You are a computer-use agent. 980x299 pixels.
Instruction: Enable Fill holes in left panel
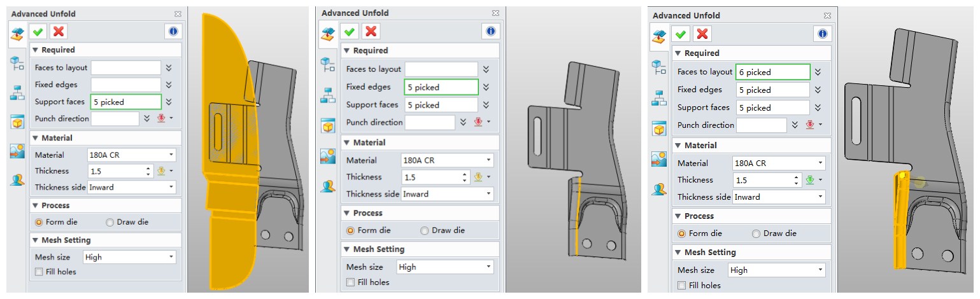click(39, 272)
